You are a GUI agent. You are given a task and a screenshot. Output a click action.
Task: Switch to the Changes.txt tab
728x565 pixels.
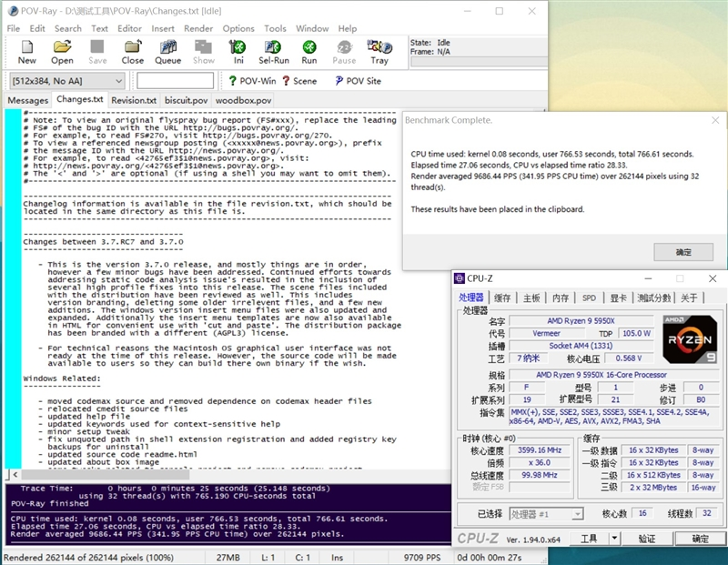[x=80, y=99]
